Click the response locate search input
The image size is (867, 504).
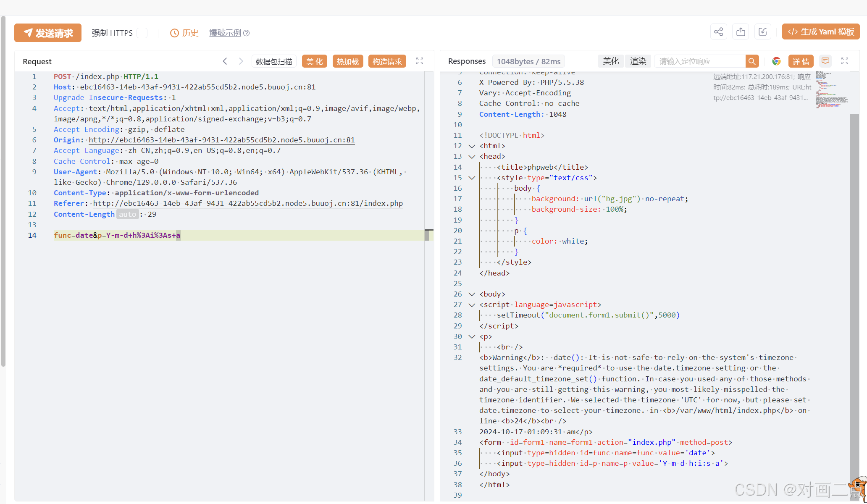tap(699, 61)
